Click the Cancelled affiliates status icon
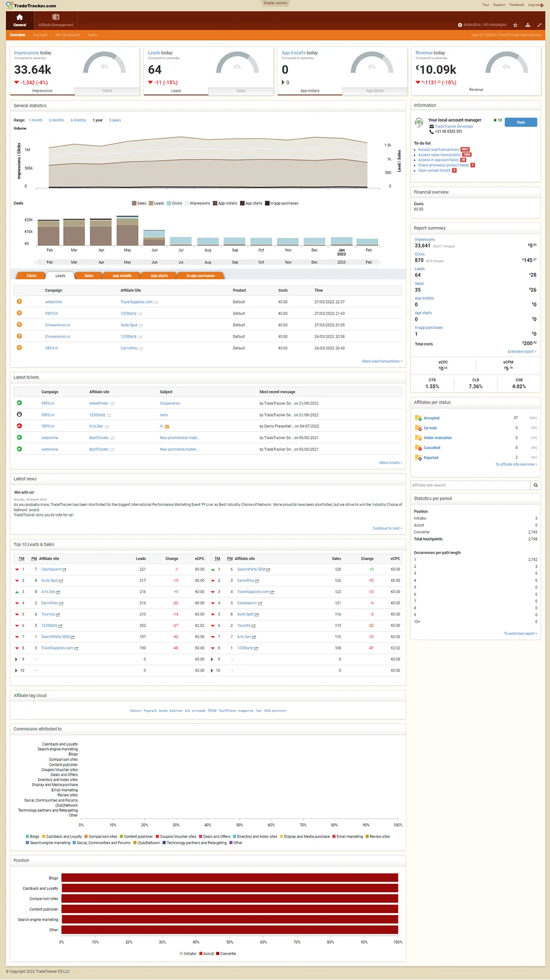550x980 pixels. pyautogui.click(x=418, y=448)
